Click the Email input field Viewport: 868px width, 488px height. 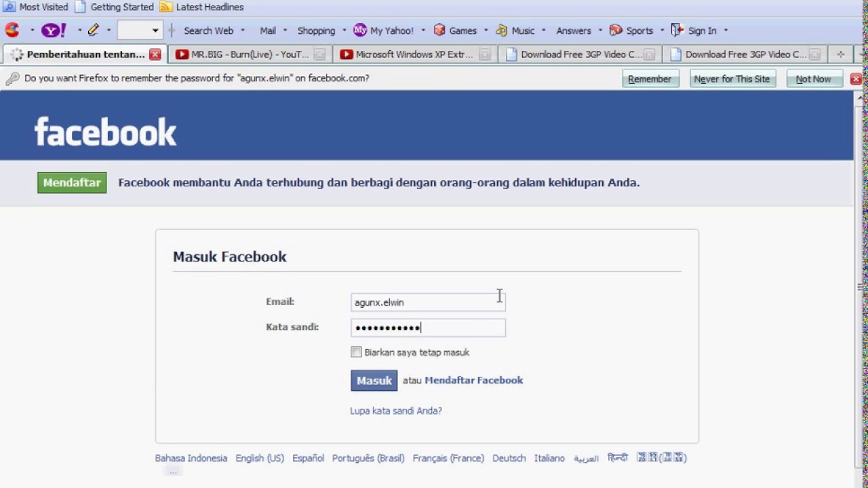[428, 302]
